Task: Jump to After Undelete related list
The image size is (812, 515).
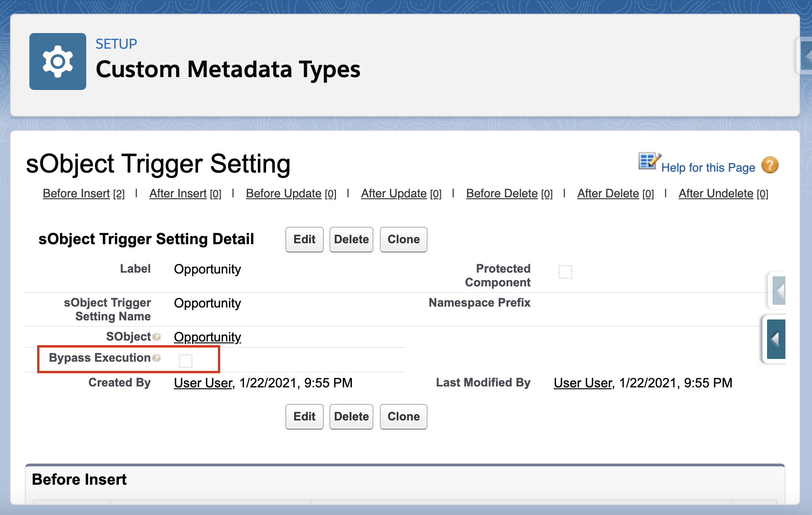Action: pos(723,194)
